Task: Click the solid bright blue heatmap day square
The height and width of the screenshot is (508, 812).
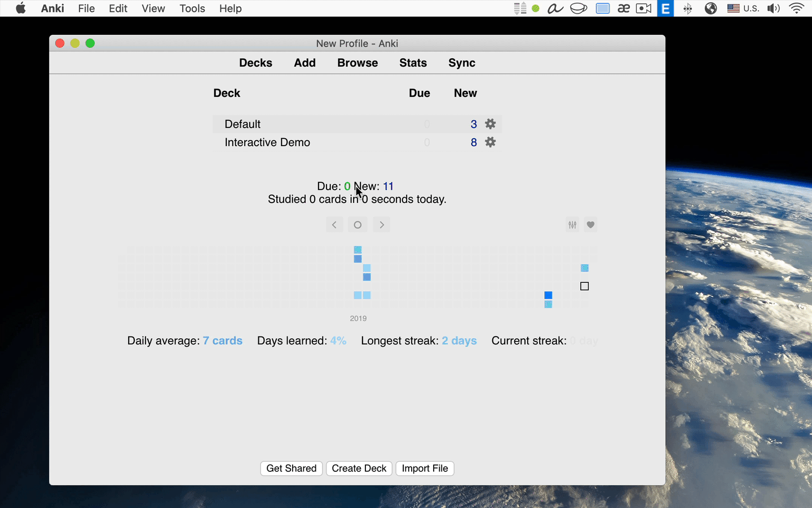Action: coord(548,295)
